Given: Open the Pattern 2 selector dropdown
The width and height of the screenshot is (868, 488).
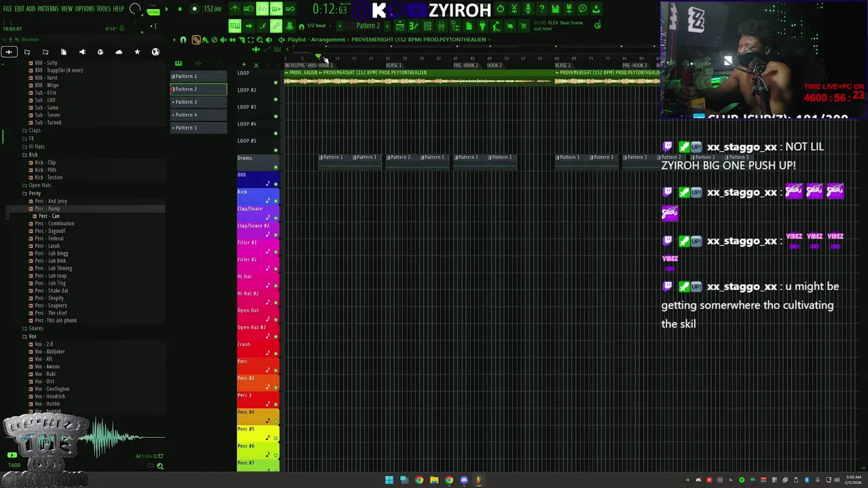Looking at the screenshot, I should tap(368, 26).
